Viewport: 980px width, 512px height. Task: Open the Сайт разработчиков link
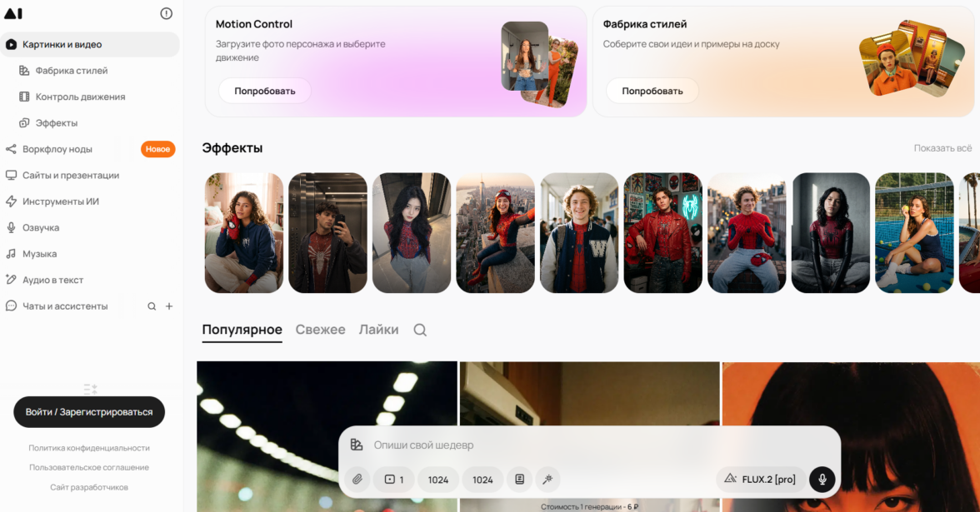click(89, 487)
